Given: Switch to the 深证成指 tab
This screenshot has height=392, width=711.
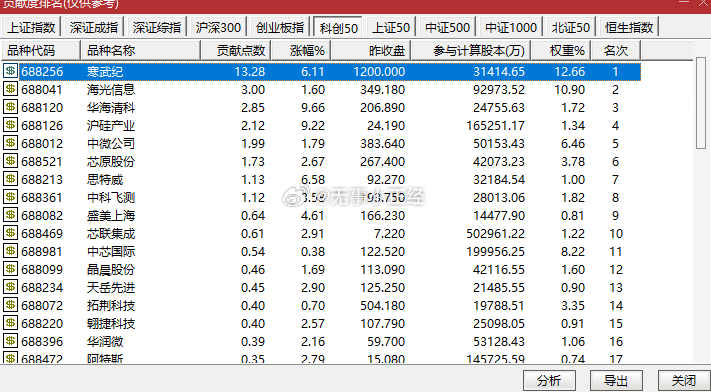Looking at the screenshot, I should 94,27.
